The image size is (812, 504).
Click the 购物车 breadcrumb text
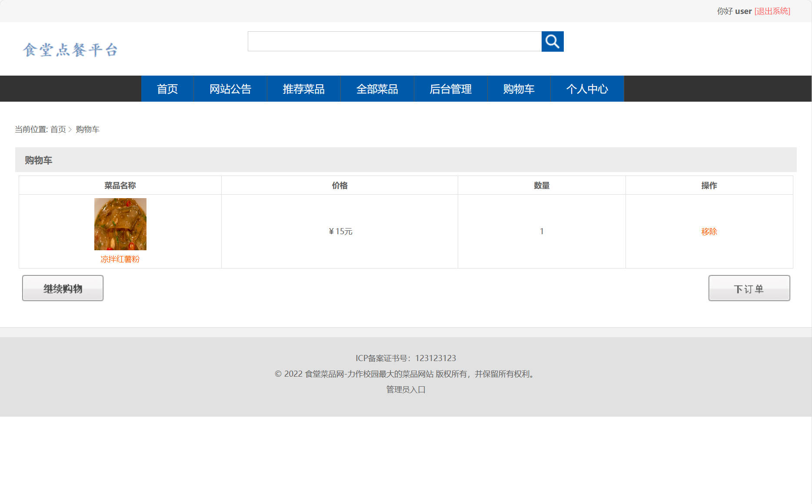[x=88, y=129]
